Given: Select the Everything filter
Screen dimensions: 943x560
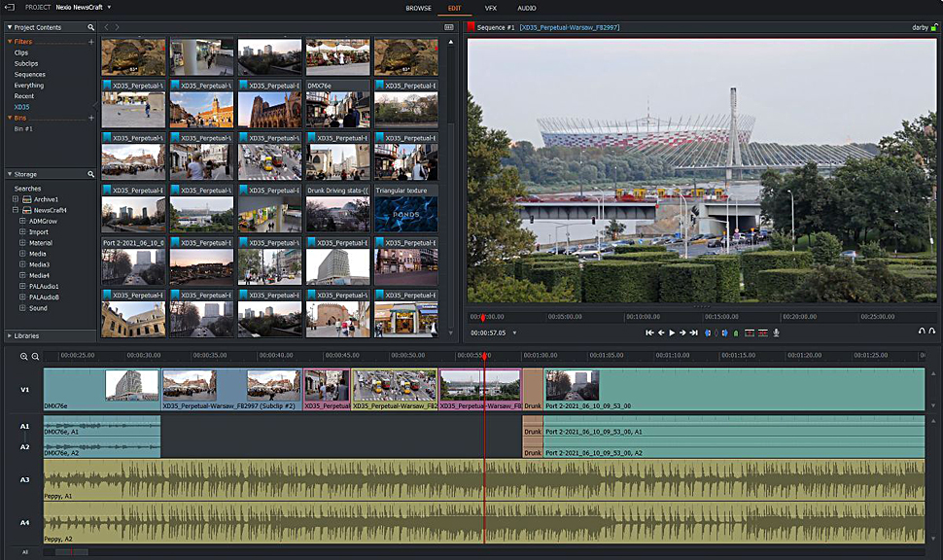Looking at the screenshot, I should point(29,85).
